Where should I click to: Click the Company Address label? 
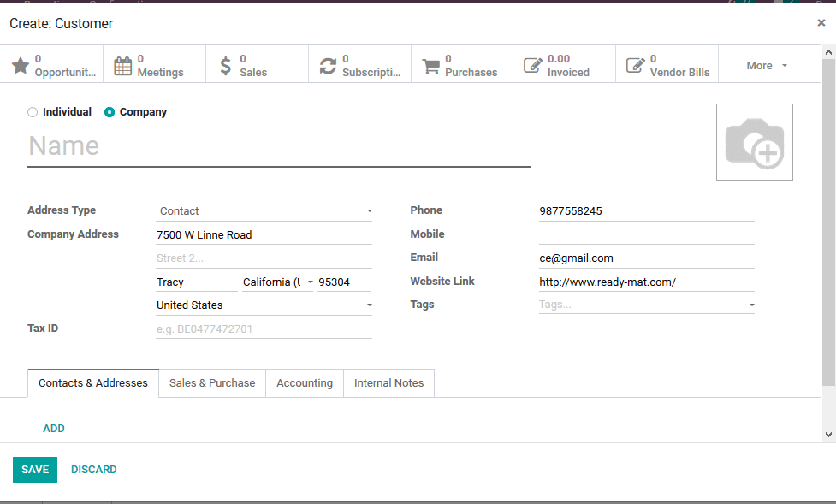coord(73,234)
